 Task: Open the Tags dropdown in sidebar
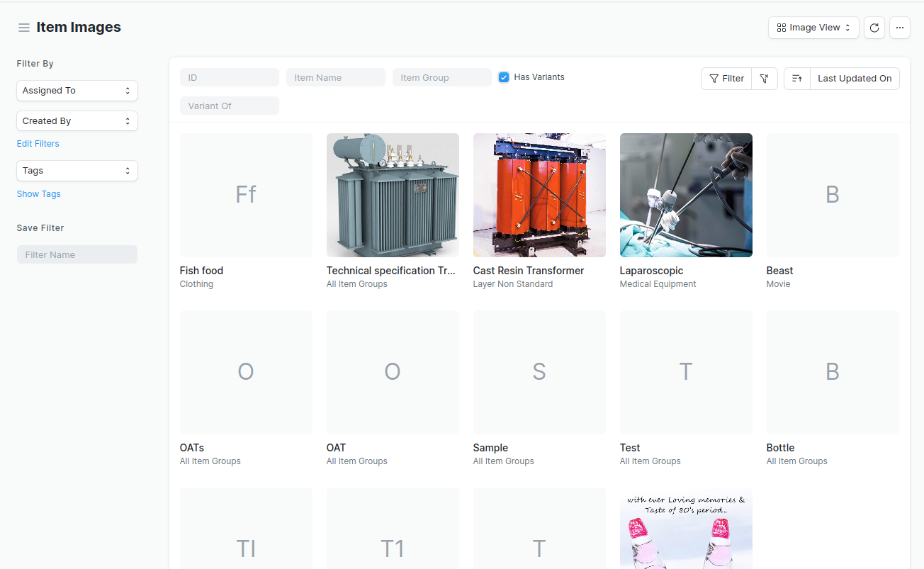click(77, 171)
